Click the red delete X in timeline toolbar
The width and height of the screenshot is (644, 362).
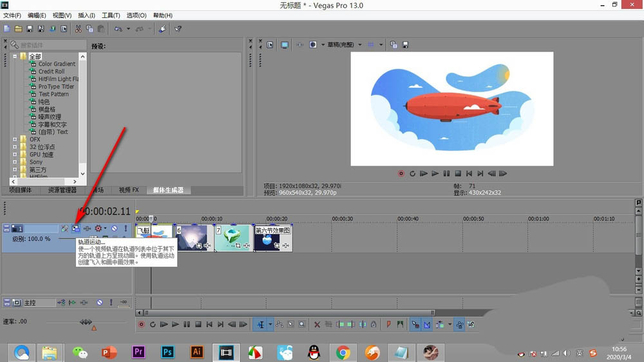click(317, 325)
